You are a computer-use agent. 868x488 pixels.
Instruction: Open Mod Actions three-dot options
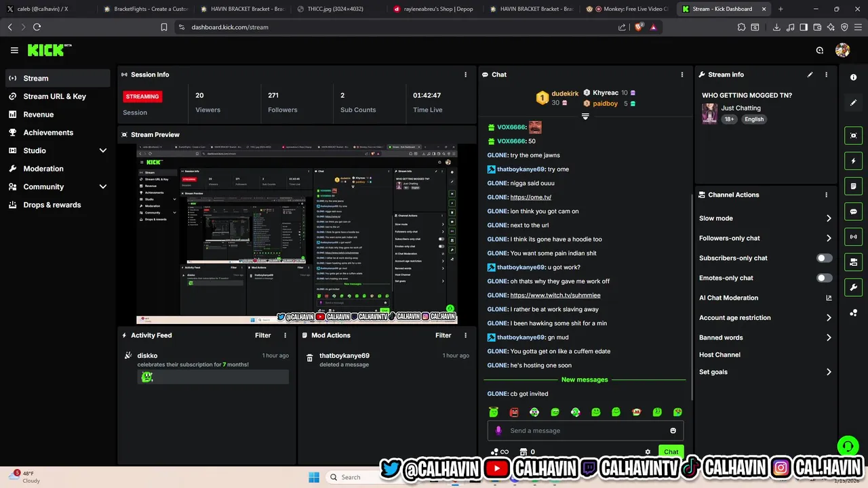pyautogui.click(x=465, y=335)
